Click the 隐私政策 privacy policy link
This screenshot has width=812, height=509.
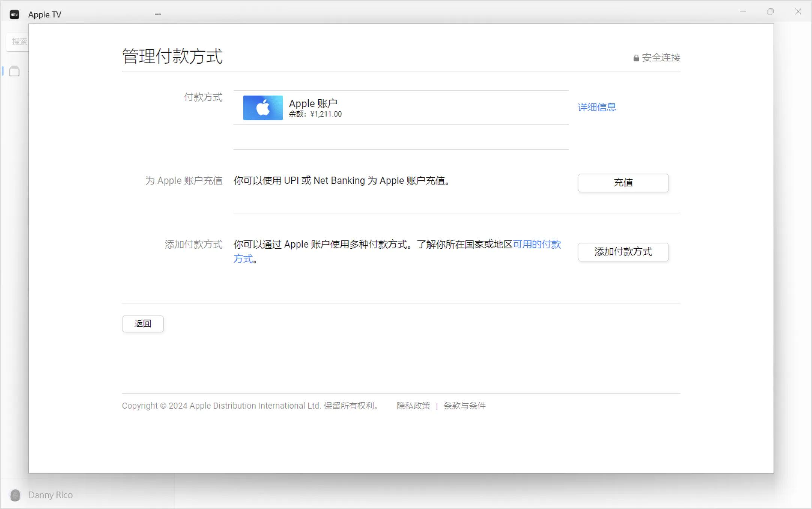tap(413, 406)
